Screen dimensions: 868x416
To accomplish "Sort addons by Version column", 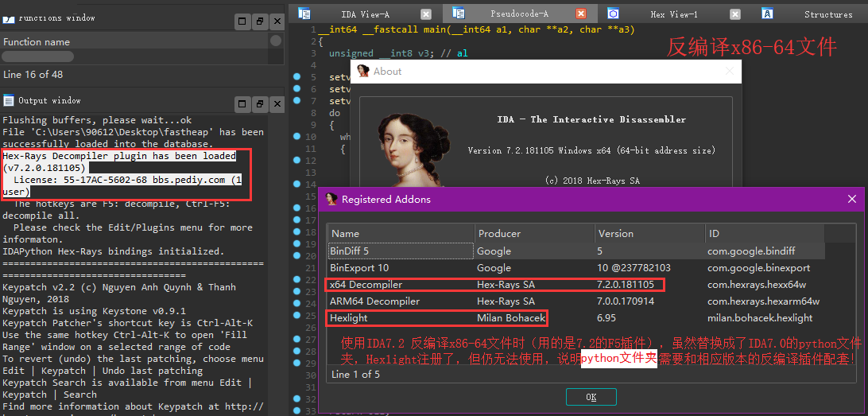I will (650, 234).
